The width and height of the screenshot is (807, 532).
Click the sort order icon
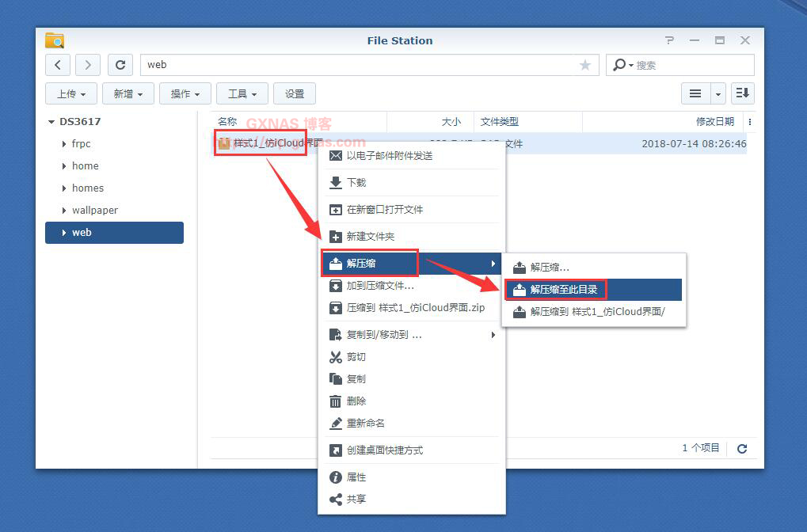pyautogui.click(x=742, y=93)
